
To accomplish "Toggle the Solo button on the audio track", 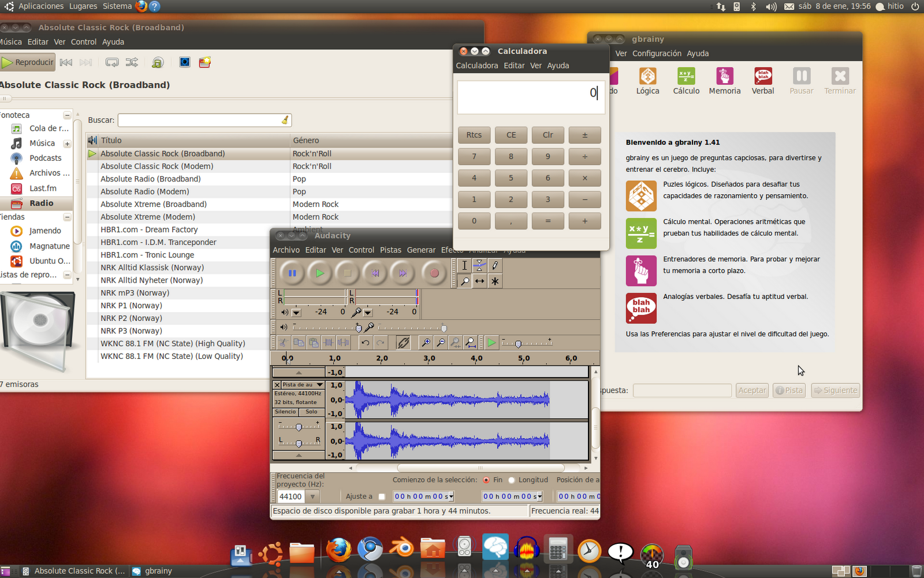I will coord(311,412).
